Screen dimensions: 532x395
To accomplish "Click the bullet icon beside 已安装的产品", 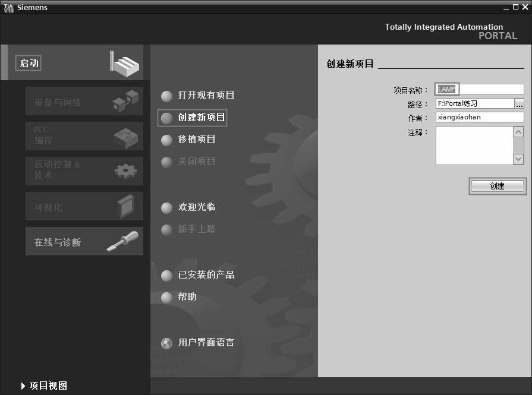I will tap(167, 276).
